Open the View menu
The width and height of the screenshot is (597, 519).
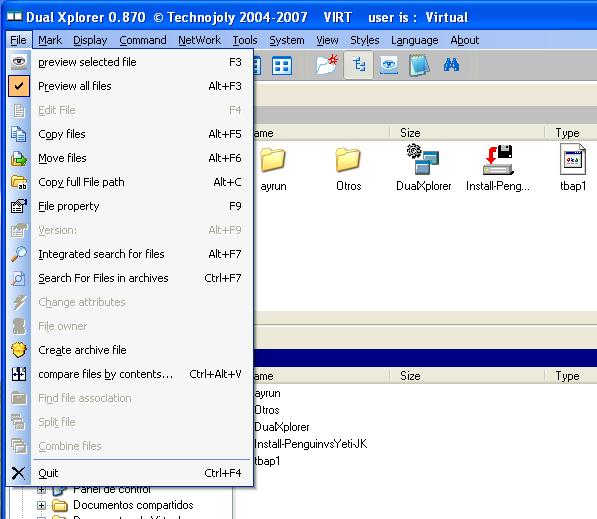(327, 40)
